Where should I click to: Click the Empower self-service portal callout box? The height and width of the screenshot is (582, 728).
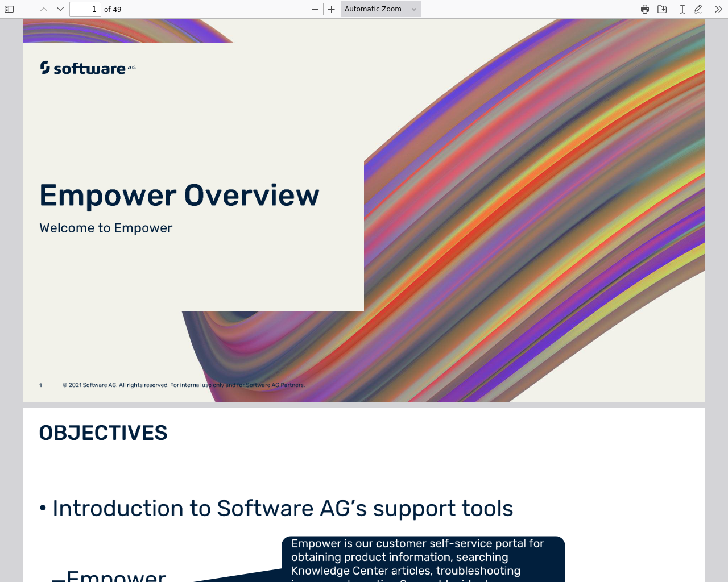(423, 559)
